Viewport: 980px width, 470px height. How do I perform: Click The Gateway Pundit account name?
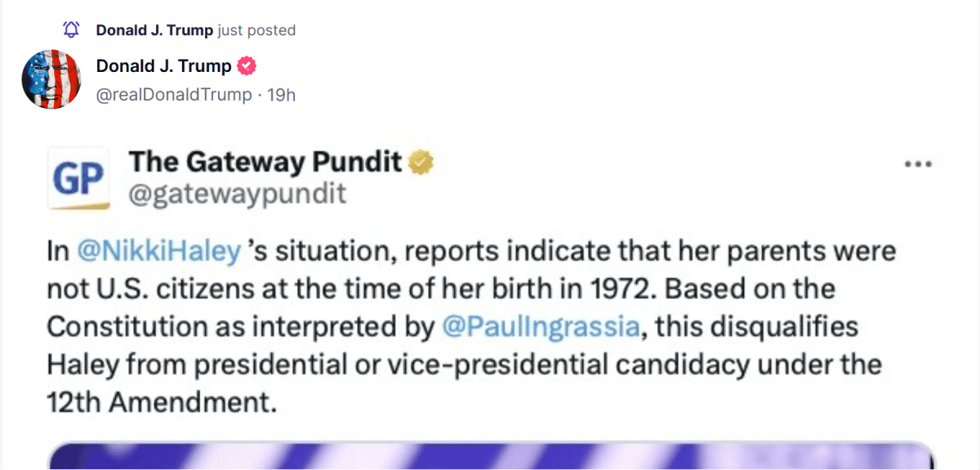[x=265, y=163]
